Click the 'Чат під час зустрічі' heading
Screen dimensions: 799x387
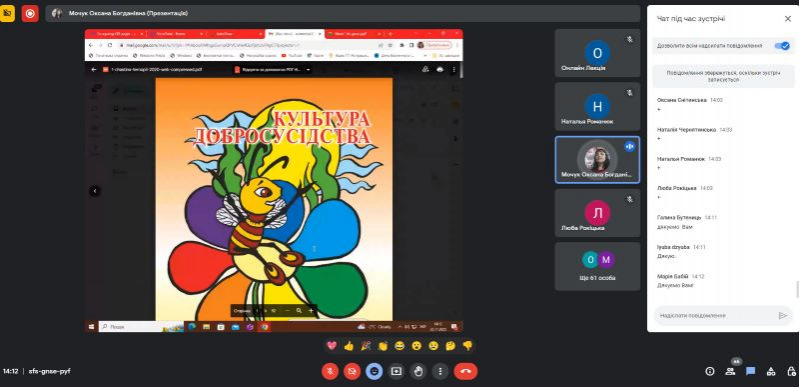691,19
